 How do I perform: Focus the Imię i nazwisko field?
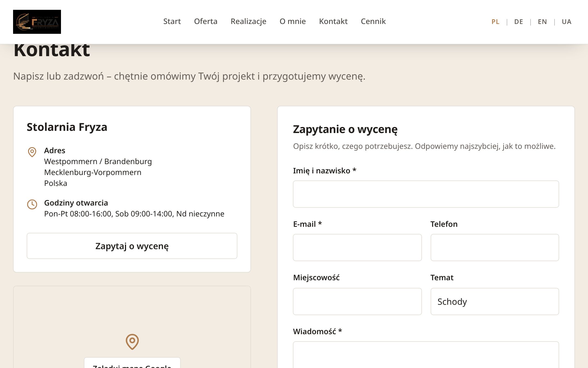tap(426, 194)
